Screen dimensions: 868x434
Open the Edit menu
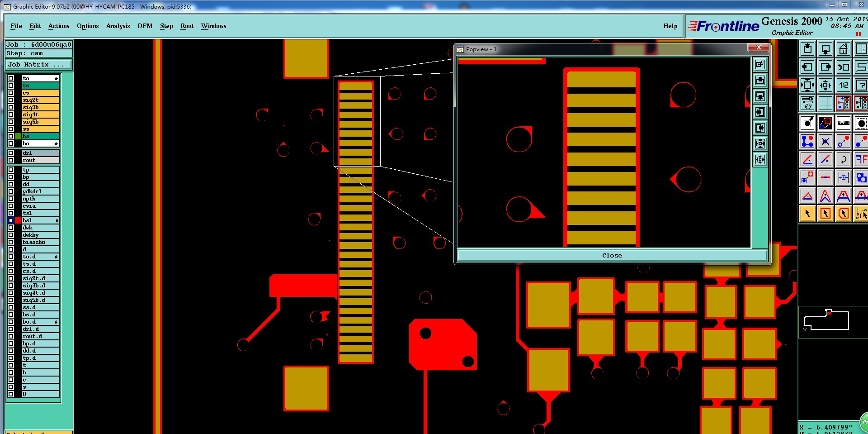point(35,26)
